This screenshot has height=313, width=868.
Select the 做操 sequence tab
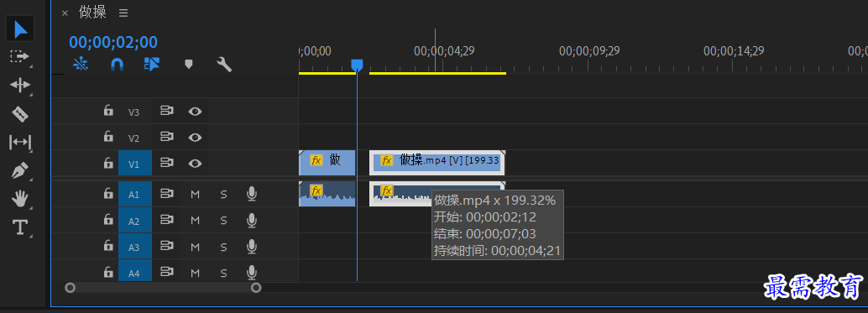coord(92,12)
